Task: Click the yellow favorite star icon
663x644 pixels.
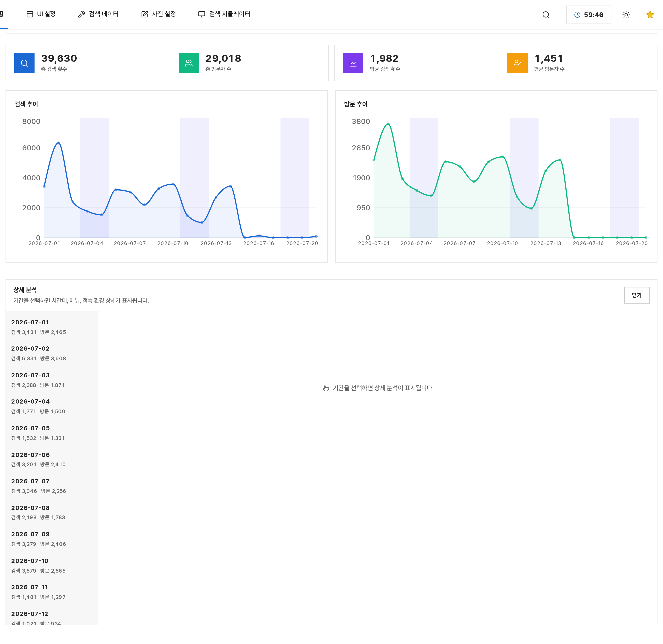Action: pos(650,15)
